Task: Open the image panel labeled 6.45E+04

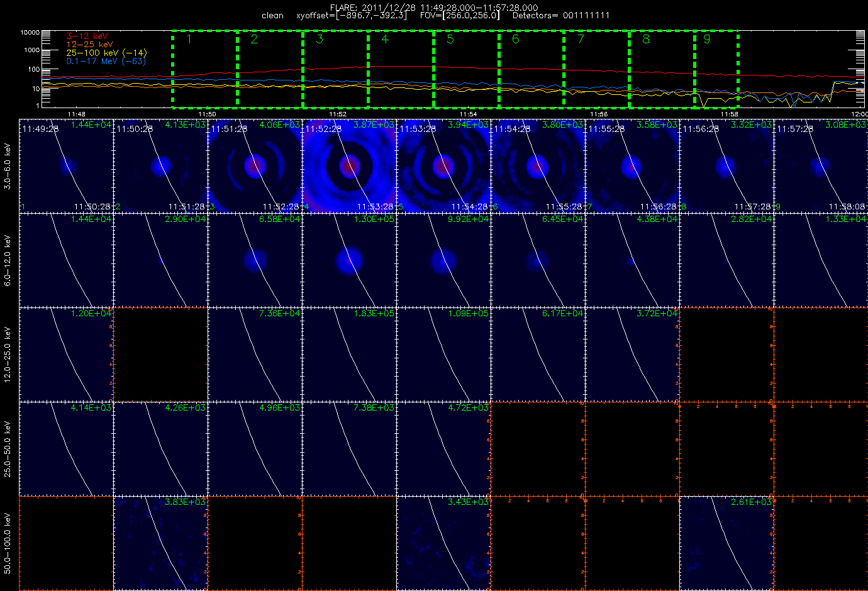Action: (538, 260)
